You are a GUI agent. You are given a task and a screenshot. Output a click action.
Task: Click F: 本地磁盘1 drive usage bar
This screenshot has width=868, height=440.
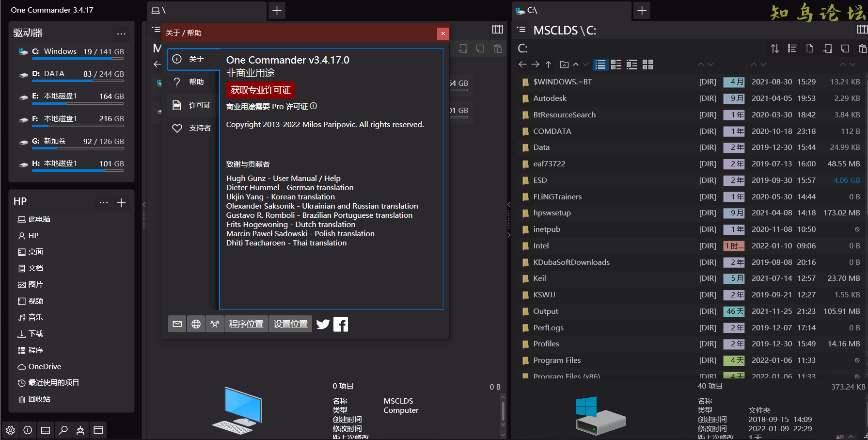pyautogui.click(x=78, y=126)
